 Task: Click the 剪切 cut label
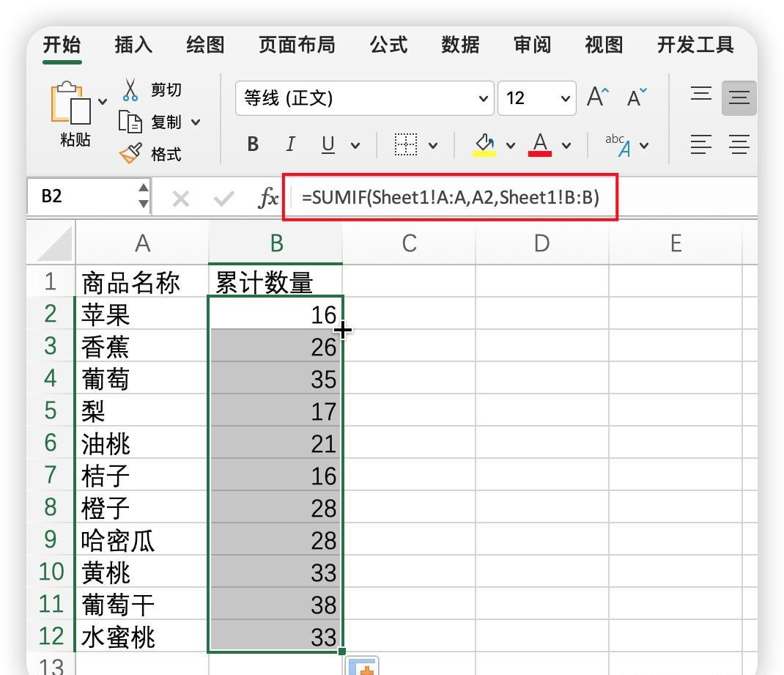(x=166, y=90)
